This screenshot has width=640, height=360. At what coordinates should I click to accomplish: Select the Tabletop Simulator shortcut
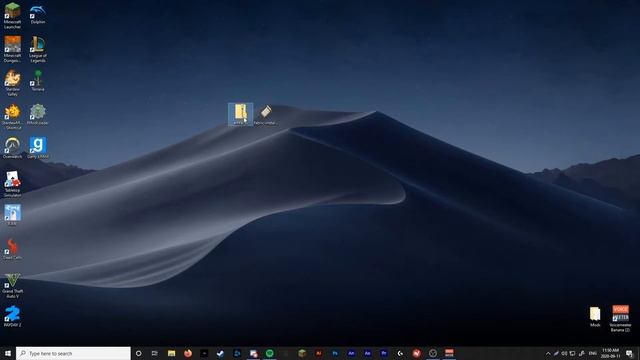(12, 184)
